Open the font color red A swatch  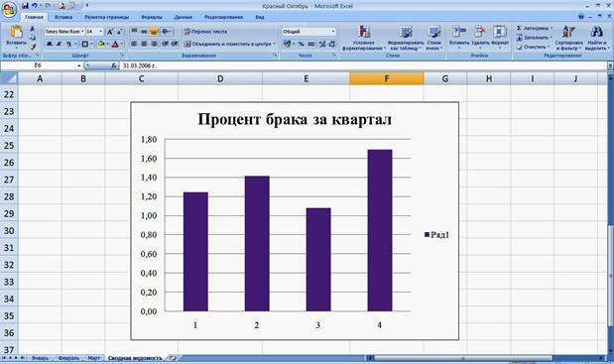[x=115, y=44]
